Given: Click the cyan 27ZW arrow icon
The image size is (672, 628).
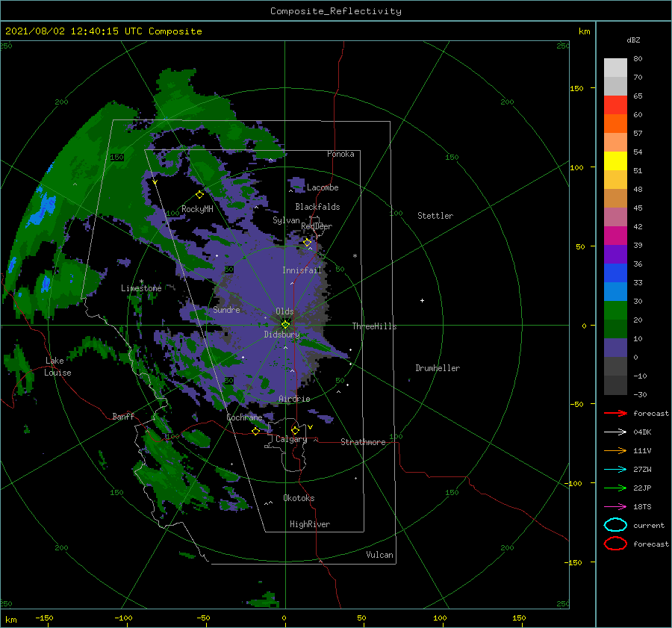Looking at the screenshot, I should pos(615,470).
